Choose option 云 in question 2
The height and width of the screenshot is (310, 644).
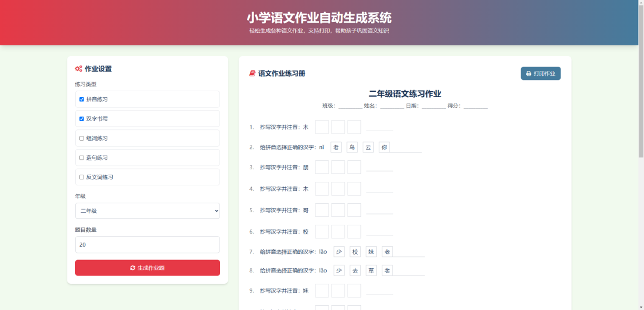[368, 147]
